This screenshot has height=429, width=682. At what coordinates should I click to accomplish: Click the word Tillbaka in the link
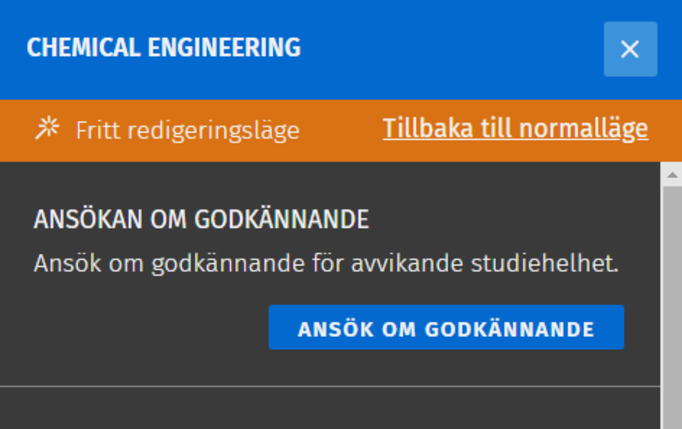click(424, 129)
